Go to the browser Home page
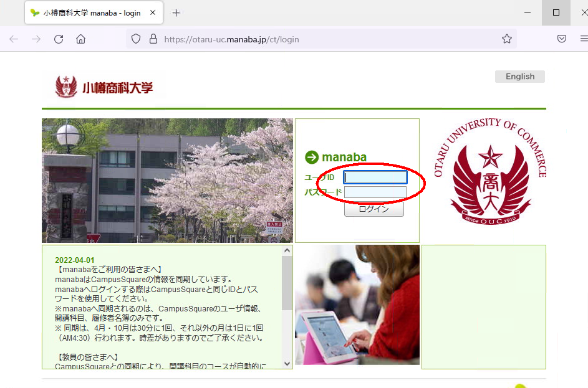The width and height of the screenshot is (588, 388). 80,39
